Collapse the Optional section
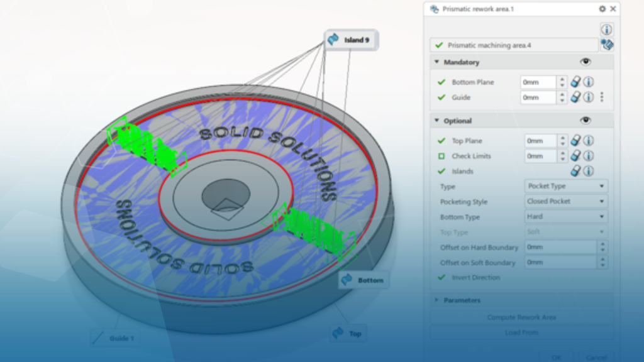Viewport: 644px width, 362px height. point(436,121)
